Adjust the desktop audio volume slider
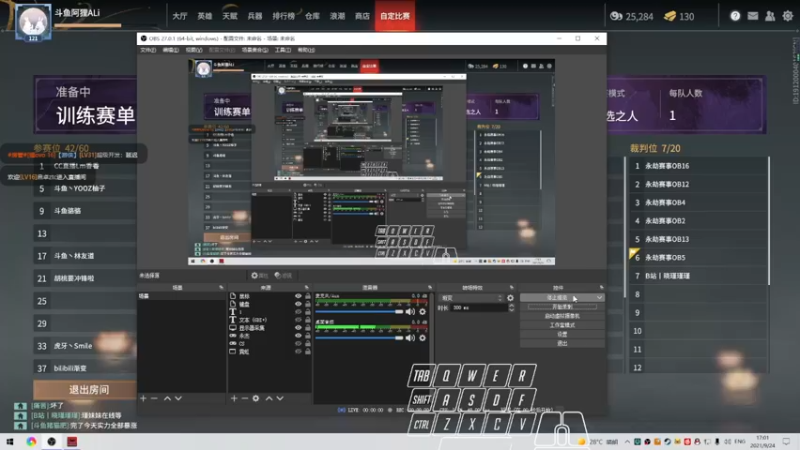 click(359, 338)
